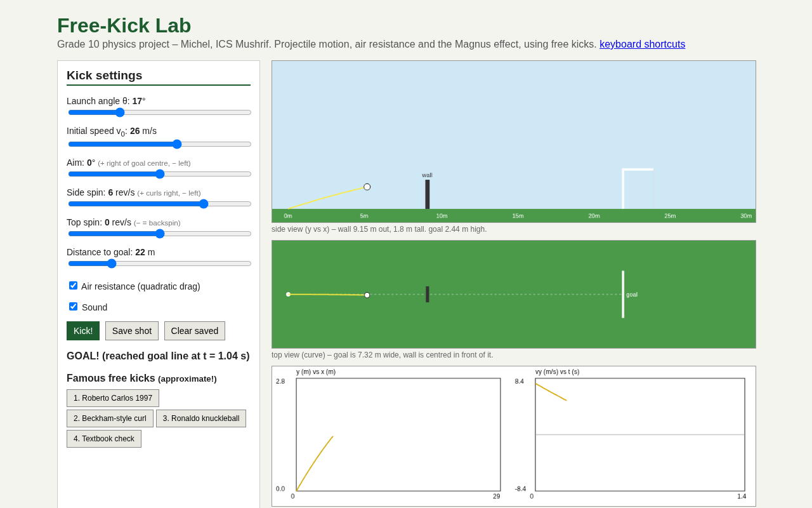Click the goal line in the top view
This screenshot has height=508, width=812.
point(623,294)
